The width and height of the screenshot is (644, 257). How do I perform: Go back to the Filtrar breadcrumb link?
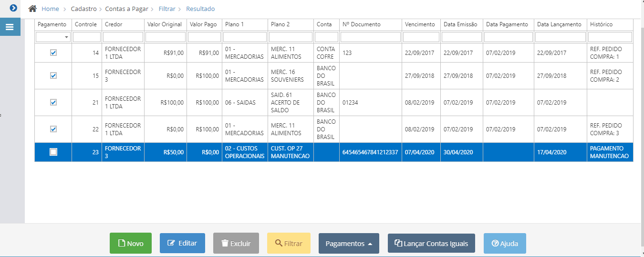click(167, 9)
